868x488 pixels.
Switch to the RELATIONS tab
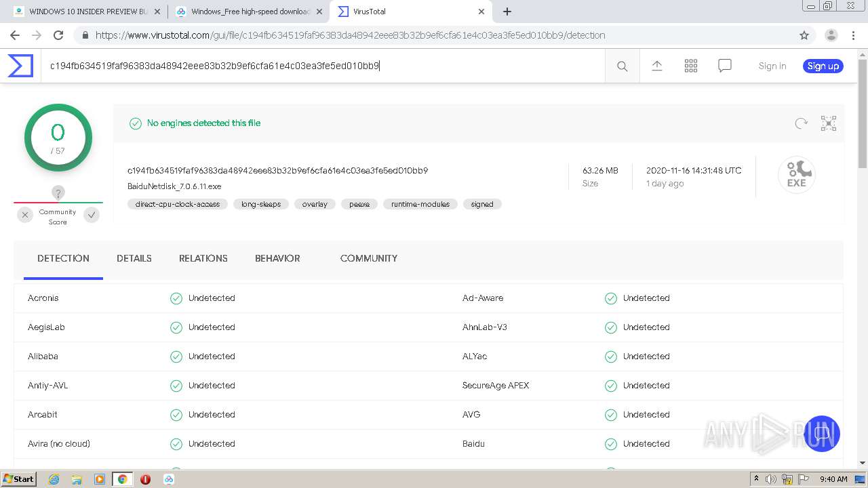[203, 258]
